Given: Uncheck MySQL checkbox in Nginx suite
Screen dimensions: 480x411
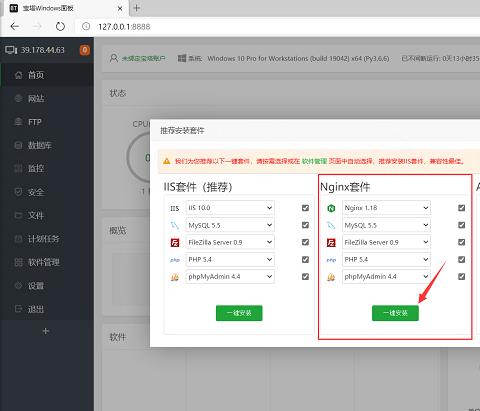Looking at the screenshot, I should click(461, 225).
